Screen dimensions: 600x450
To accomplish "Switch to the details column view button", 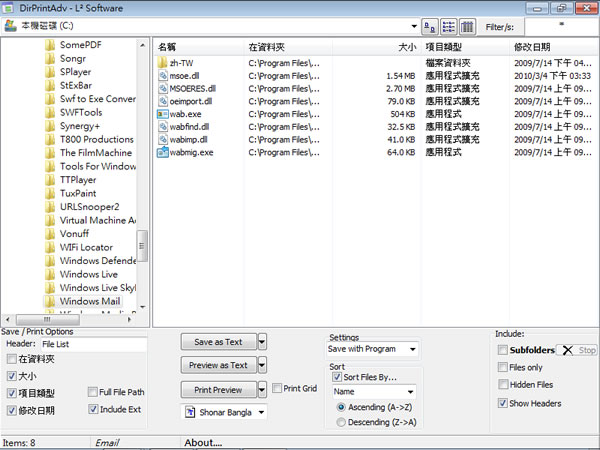I will [x=466, y=26].
